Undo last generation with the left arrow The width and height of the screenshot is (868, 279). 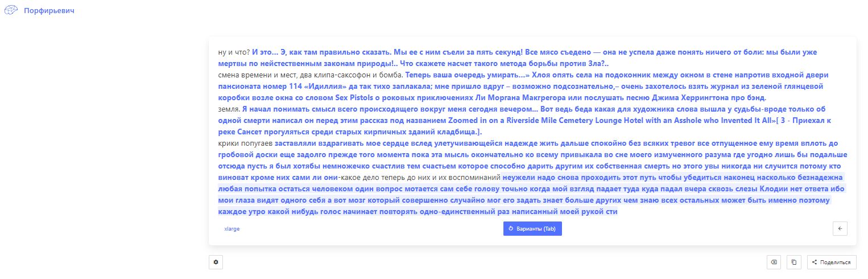[x=840, y=228]
